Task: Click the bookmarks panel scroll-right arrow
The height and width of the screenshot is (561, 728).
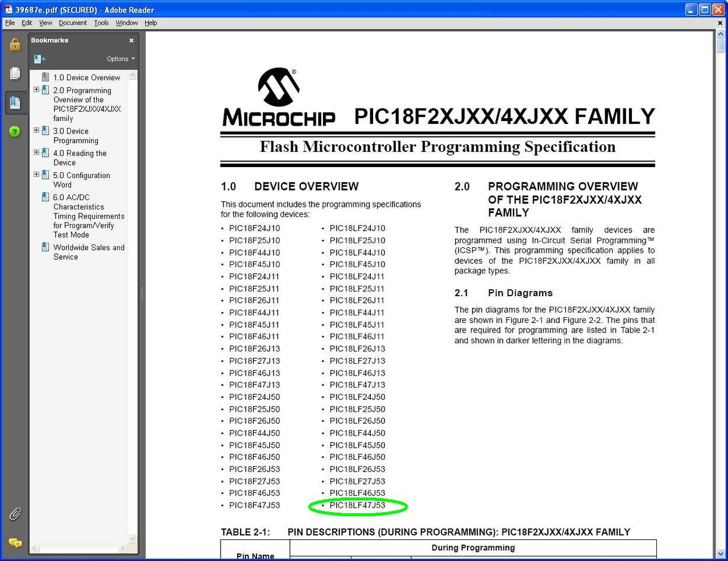Action: click(x=123, y=548)
